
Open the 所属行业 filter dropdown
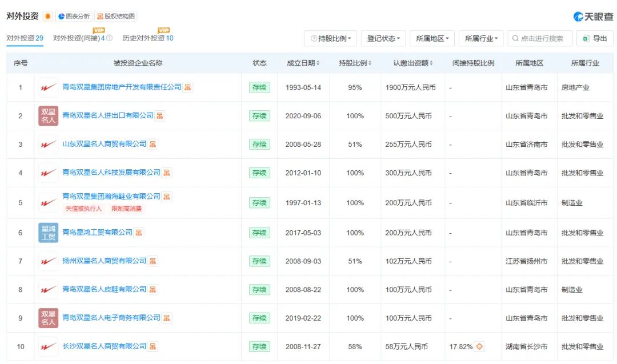coord(481,38)
